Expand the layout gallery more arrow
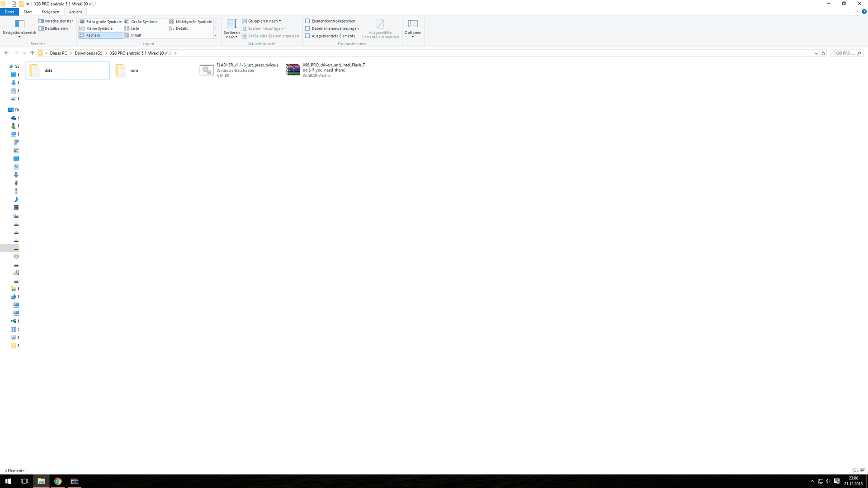868x488 pixels. (x=216, y=35)
